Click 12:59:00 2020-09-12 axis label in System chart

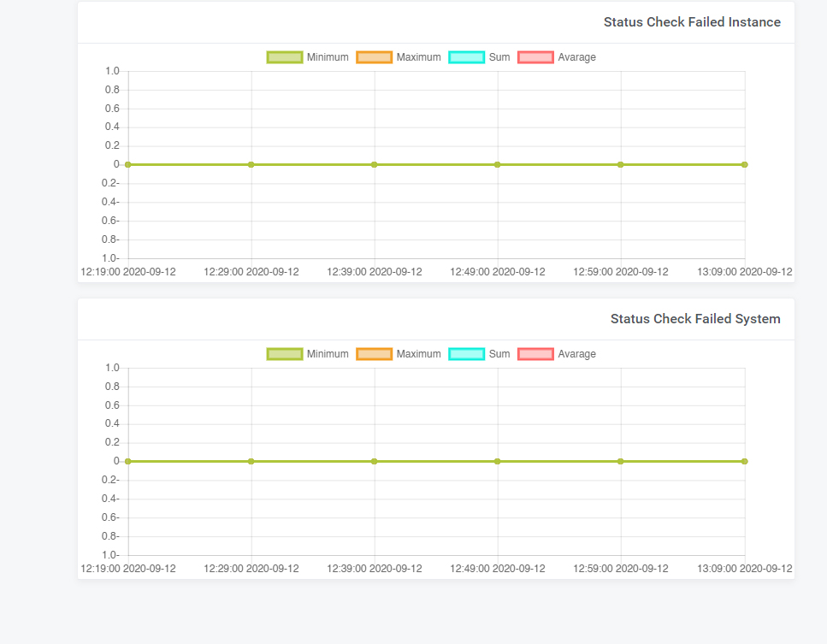621,569
